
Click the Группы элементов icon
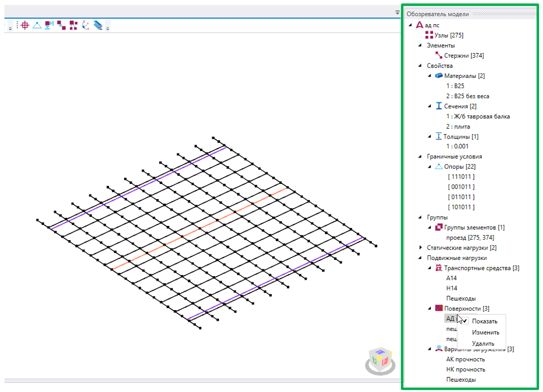(x=439, y=227)
